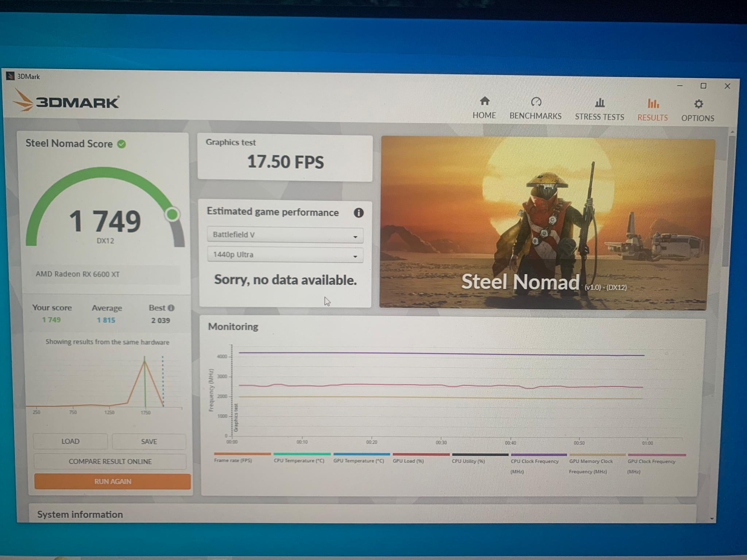Toggle GPU Load (%) legend series
This screenshot has height=560, width=747.
pyautogui.click(x=421, y=458)
